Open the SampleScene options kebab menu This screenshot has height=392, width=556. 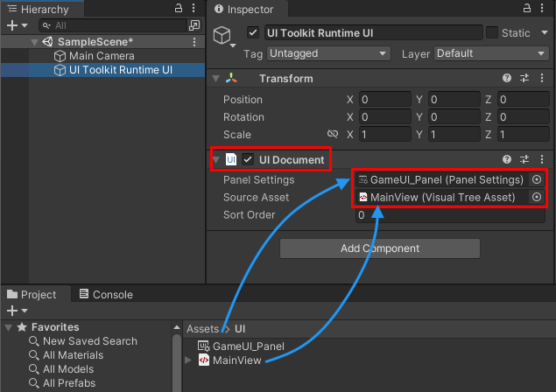[194, 42]
